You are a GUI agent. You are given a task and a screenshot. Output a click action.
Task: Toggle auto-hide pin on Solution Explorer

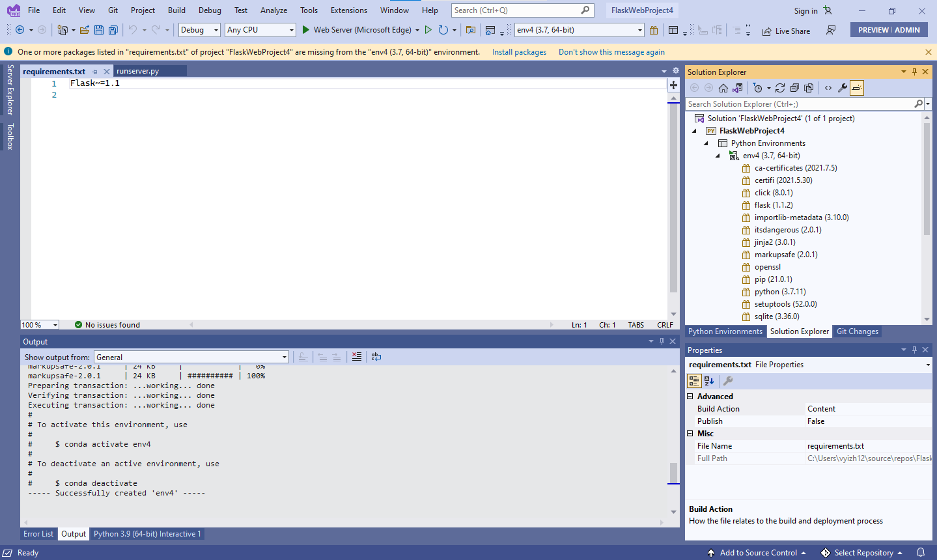point(914,72)
